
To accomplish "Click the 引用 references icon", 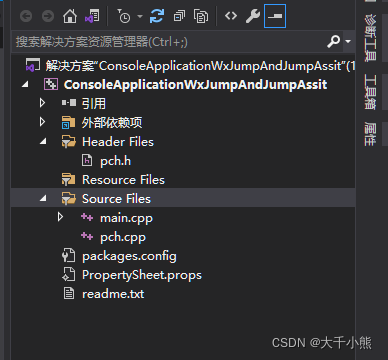I will [69, 103].
